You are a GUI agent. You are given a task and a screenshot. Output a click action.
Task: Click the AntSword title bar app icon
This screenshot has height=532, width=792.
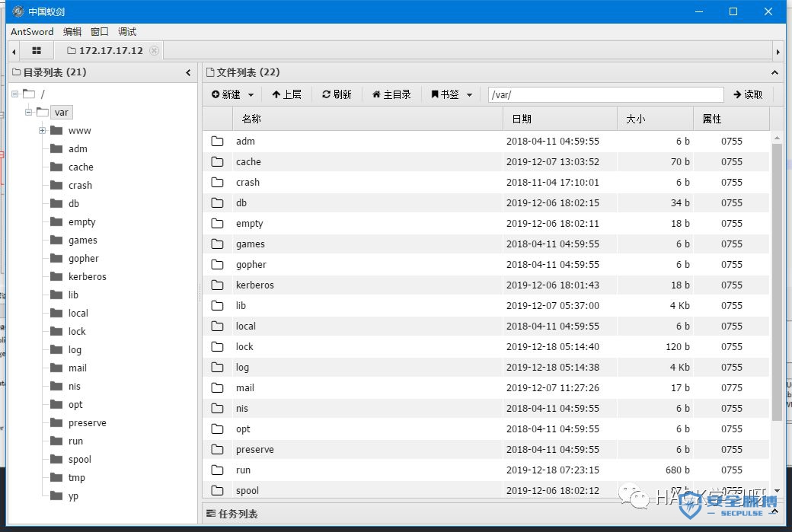[x=18, y=11]
